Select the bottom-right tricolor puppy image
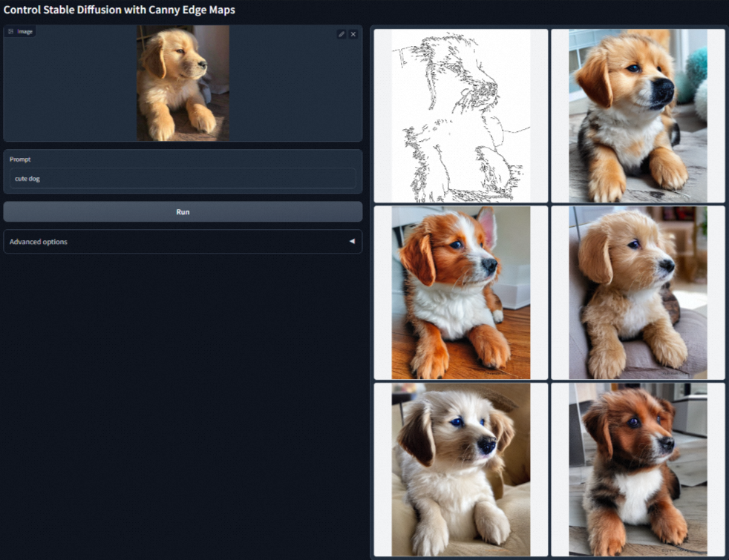The image size is (729, 560). tap(637, 470)
